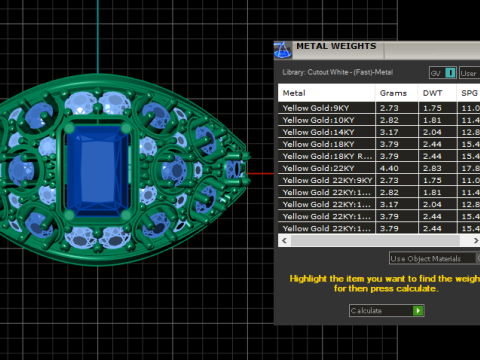Viewport: 480px width, 360px height.
Task: Click the SPG column header
Action: tap(468, 93)
